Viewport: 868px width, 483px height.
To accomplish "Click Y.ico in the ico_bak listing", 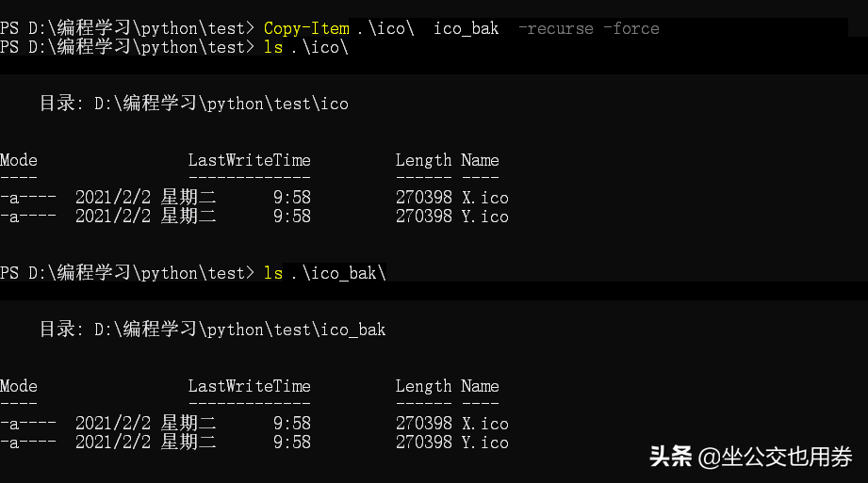I will click(484, 443).
